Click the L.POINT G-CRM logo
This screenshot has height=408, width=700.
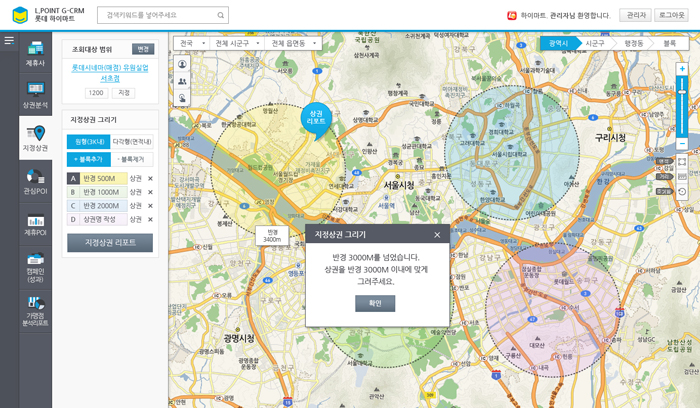[x=48, y=15]
